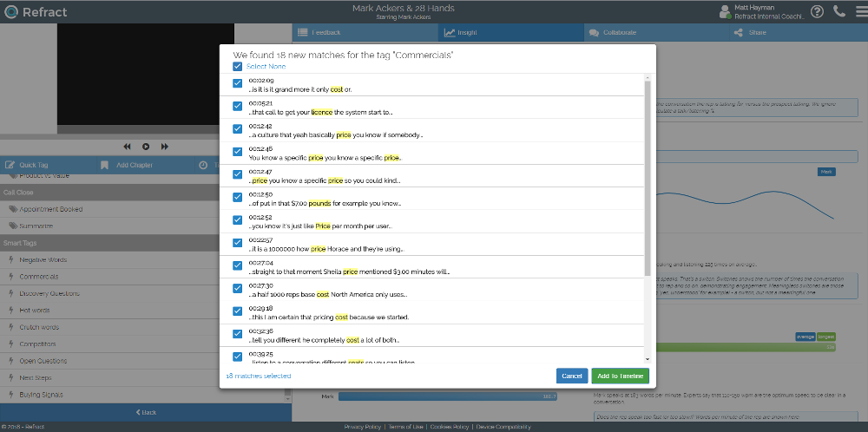Open the Cookies Policy link
The width and height of the screenshot is (868, 432).
tap(450, 427)
